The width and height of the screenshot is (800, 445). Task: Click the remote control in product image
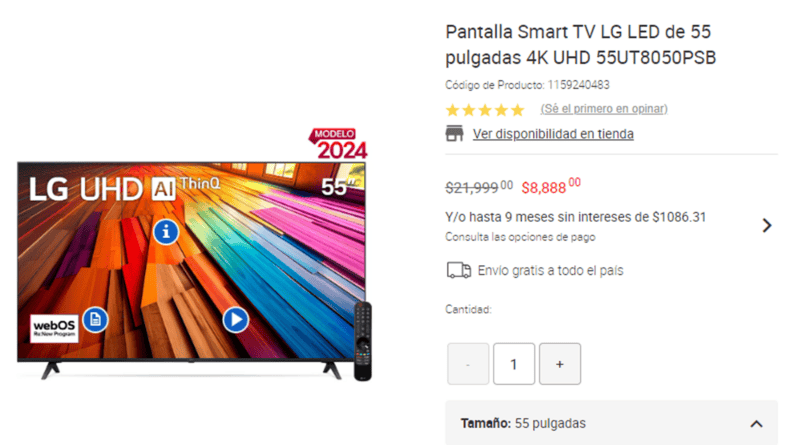(363, 341)
